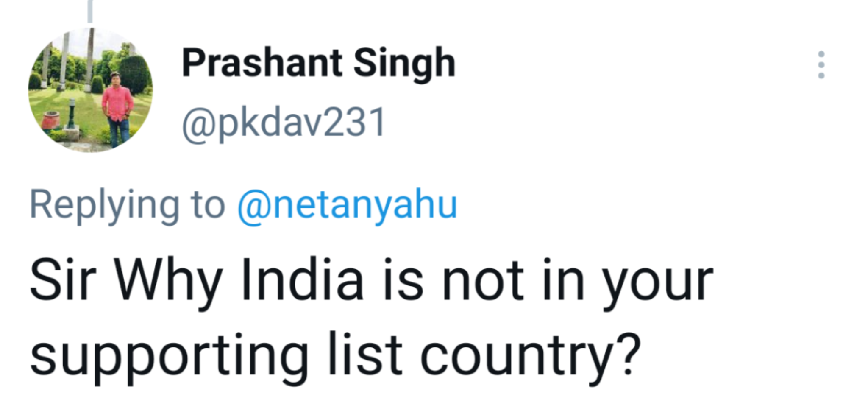
Task: Click the "Replying to" label
Action: coord(127,205)
